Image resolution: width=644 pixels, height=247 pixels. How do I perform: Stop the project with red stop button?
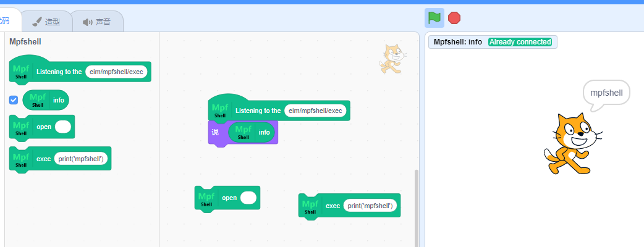454,18
